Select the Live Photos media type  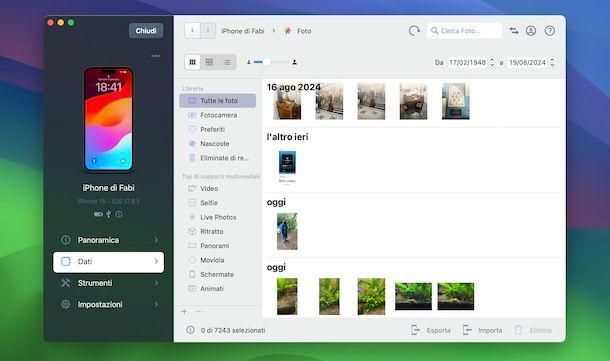pyautogui.click(x=217, y=217)
